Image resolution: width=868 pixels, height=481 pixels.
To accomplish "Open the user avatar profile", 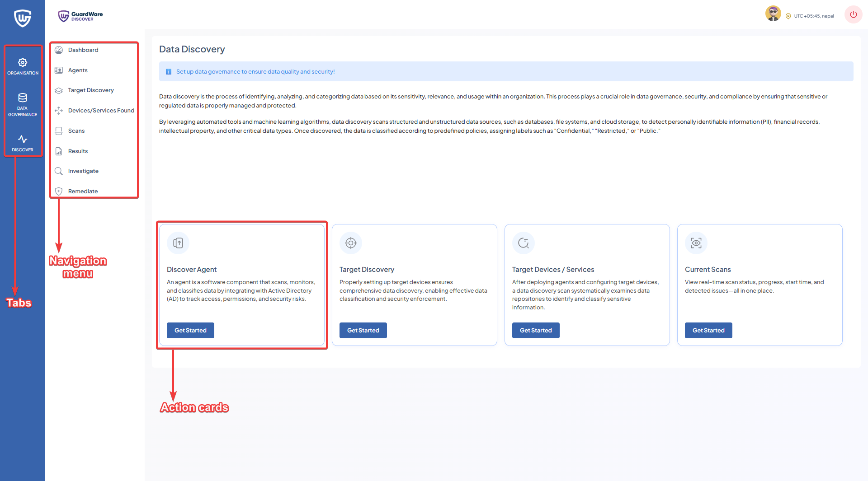I will pos(773,14).
